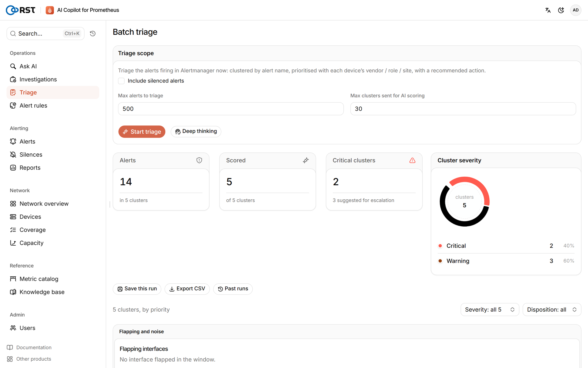Toggle Deep thinking mode
Screen dimensions: 588x368
coord(196,131)
